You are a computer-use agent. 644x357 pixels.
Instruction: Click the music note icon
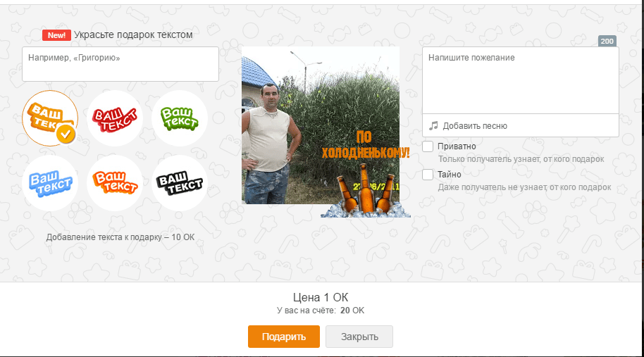(433, 125)
